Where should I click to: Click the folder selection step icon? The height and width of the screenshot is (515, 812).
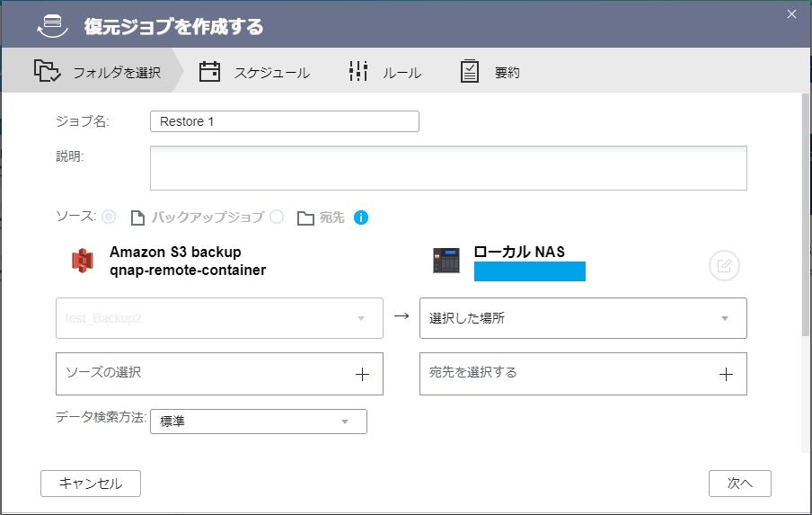(x=47, y=71)
